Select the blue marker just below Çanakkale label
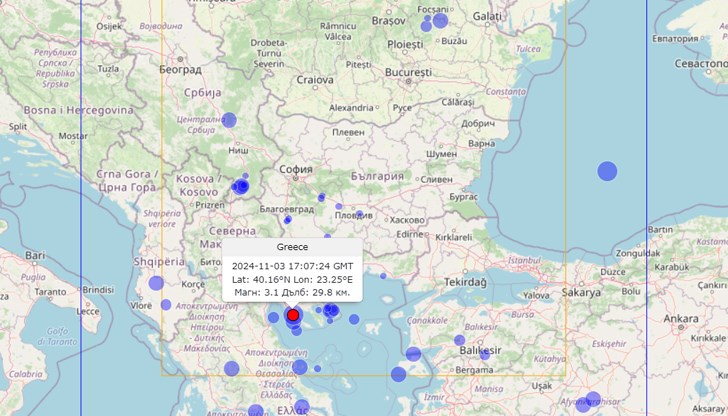The image size is (728, 416). click(413, 354)
